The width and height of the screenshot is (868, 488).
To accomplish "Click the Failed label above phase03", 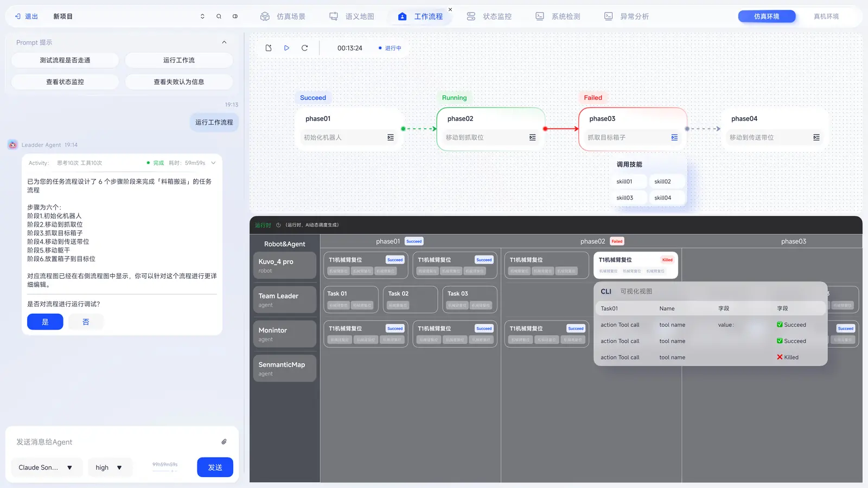I will click(593, 98).
